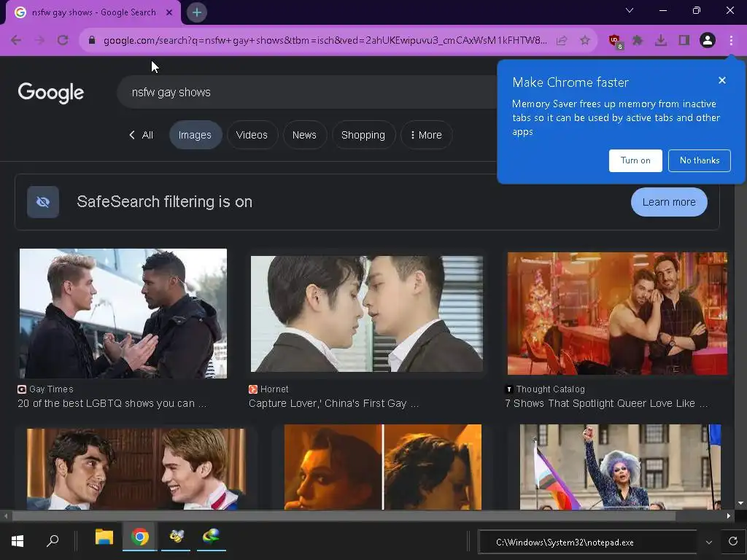This screenshot has width=747, height=560.
Task: Click the vertical scrollbar down arrow
Action: point(740,503)
